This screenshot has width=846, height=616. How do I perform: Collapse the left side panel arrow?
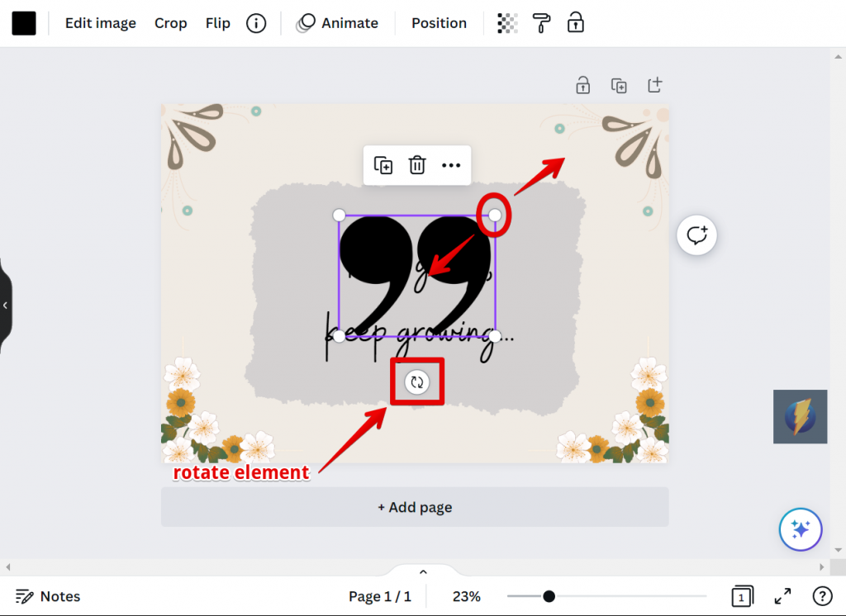pyautogui.click(x=5, y=306)
